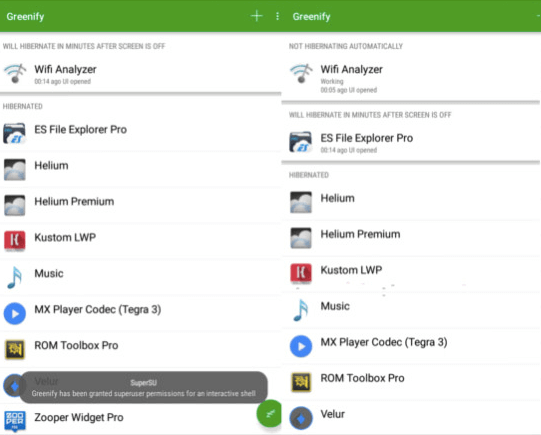Select Wifi Analyzer text in right panel

click(352, 69)
